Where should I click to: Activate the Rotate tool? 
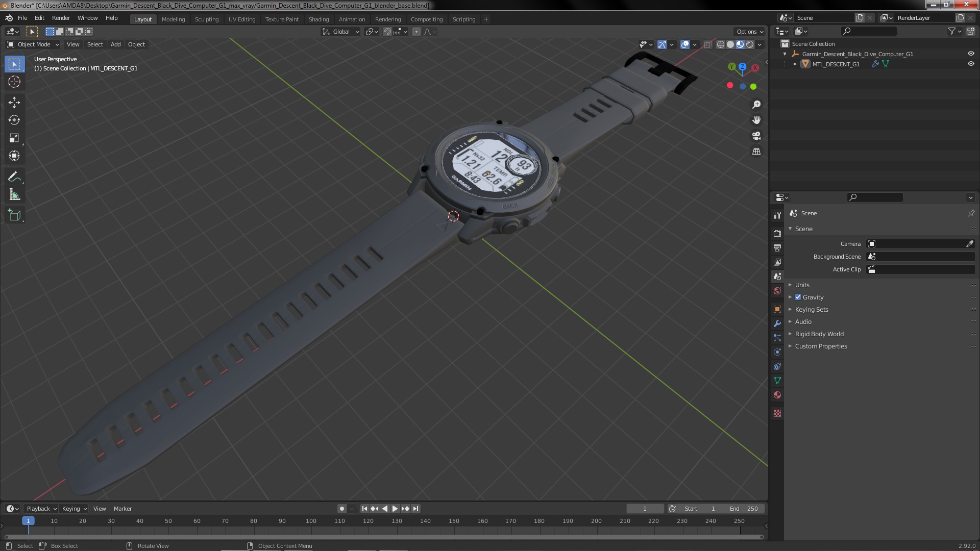click(14, 120)
